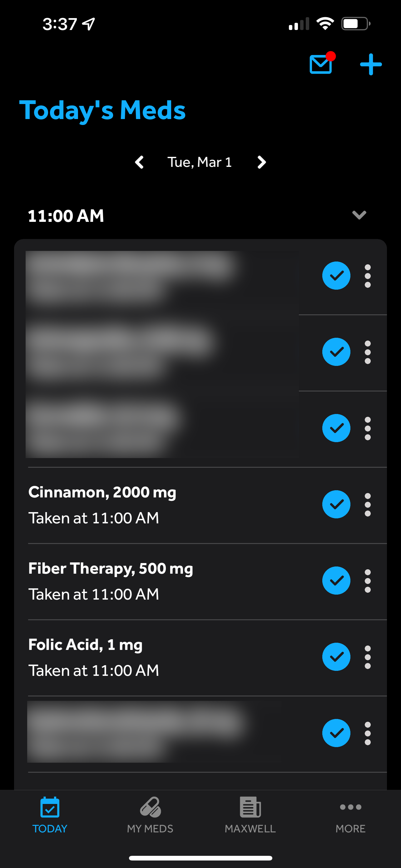Switch to the More tab
This screenshot has height=868, width=401.
pos(350,815)
